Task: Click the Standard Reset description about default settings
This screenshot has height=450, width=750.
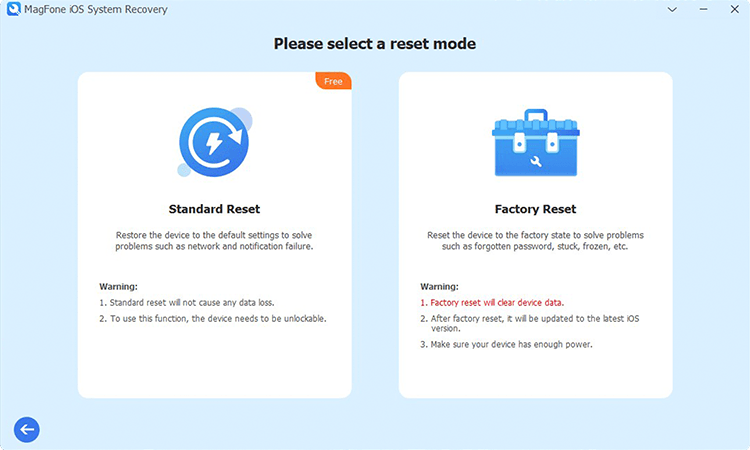Action: [214, 241]
